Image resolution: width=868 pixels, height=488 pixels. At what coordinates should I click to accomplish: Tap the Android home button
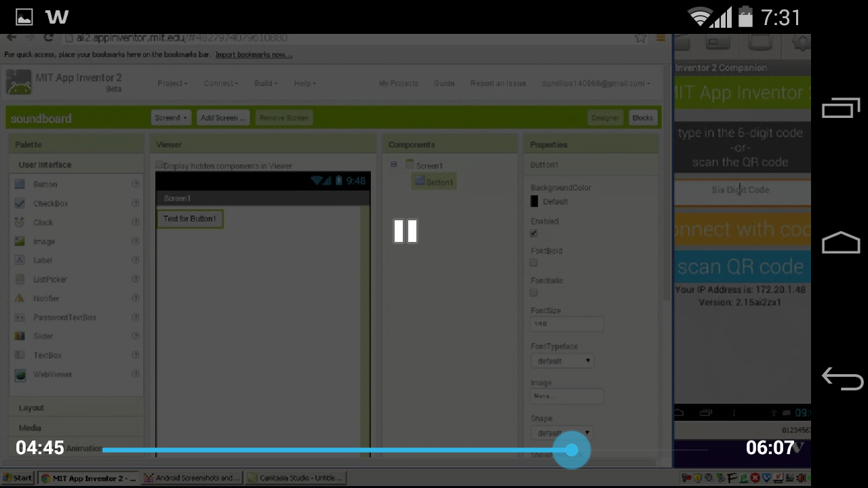coord(841,243)
